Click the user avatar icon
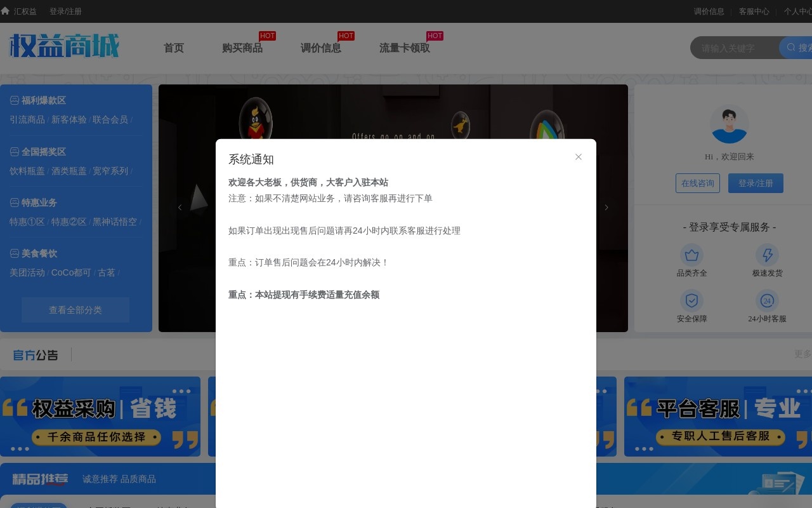812x508 pixels. tap(729, 124)
